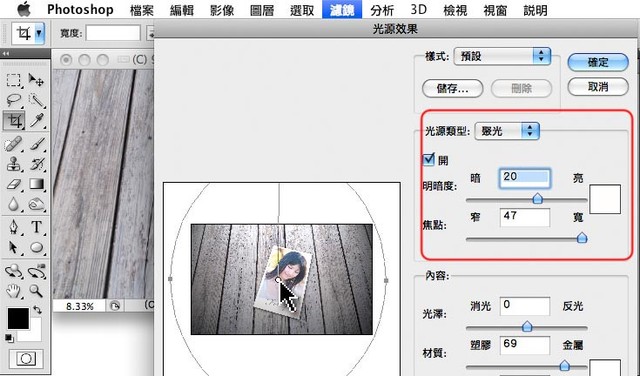Click the 儲存... button

click(453, 88)
